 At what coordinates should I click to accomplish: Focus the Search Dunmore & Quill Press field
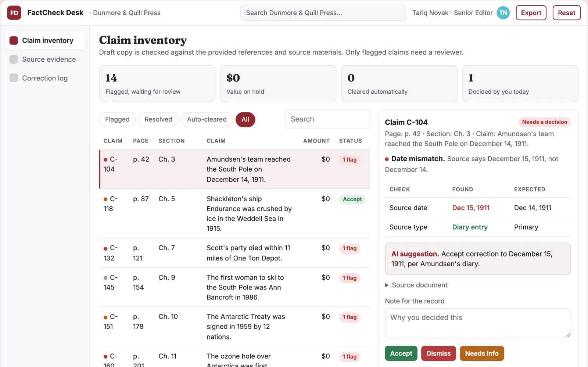pos(323,13)
